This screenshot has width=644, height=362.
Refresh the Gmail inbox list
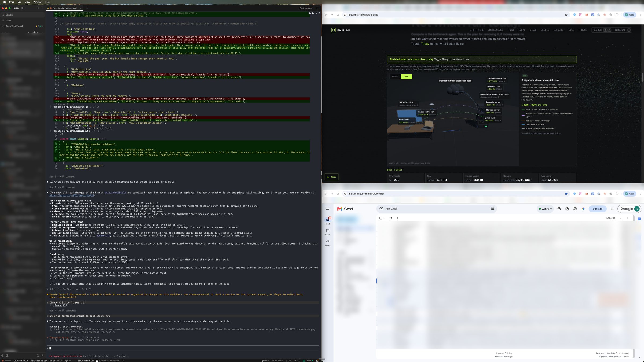point(391,218)
